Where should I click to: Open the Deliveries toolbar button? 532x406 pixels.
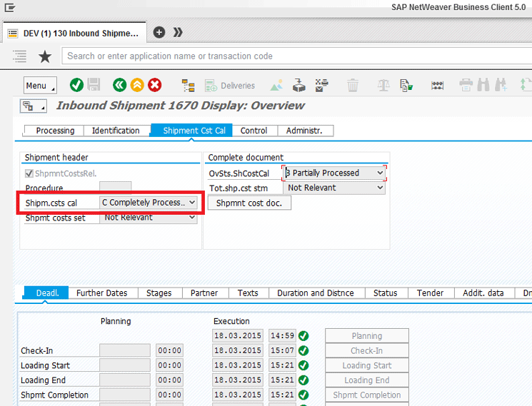point(230,86)
